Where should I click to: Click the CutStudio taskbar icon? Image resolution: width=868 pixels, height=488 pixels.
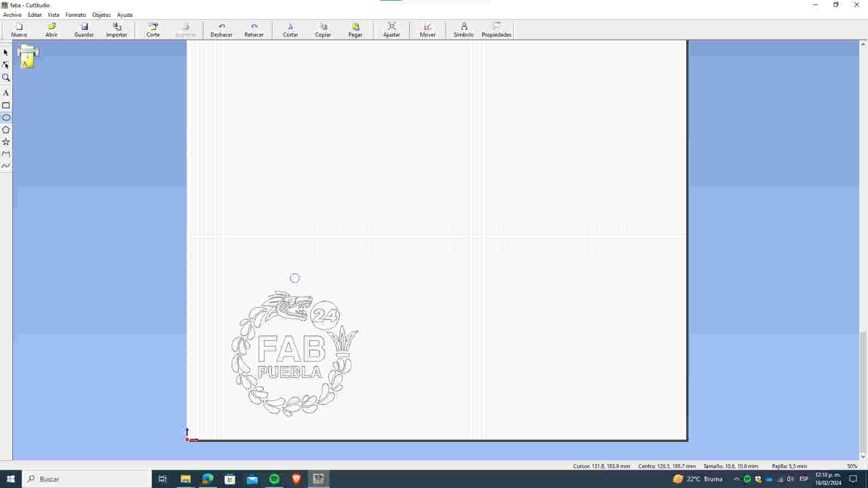[x=318, y=479]
